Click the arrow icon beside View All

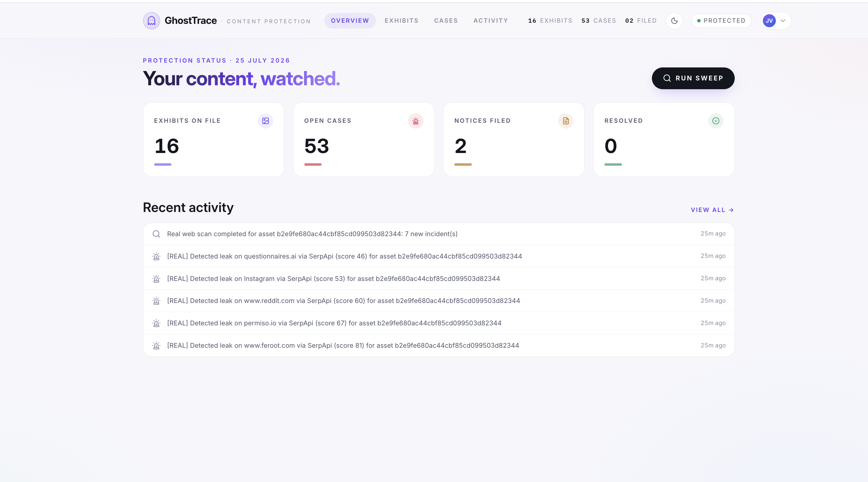pos(731,210)
